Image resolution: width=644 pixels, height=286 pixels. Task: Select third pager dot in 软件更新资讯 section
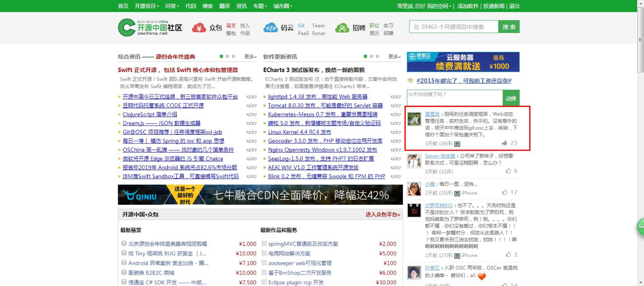[x=377, y=56]
